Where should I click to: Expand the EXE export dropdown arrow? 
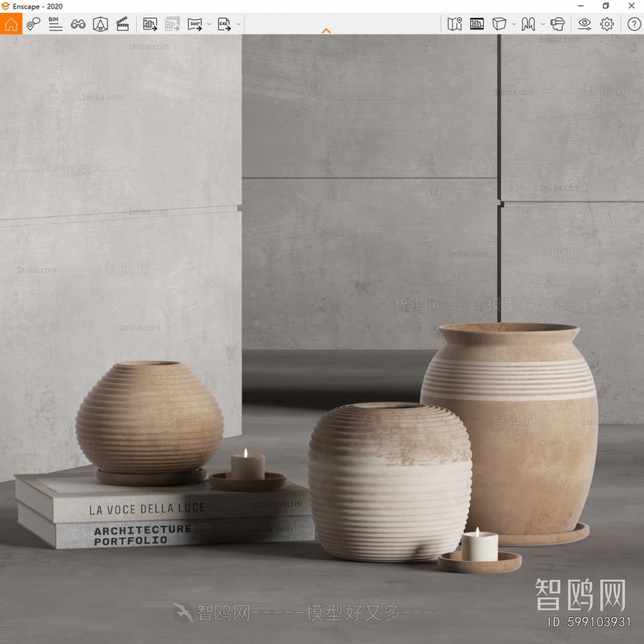click(238, 24)
